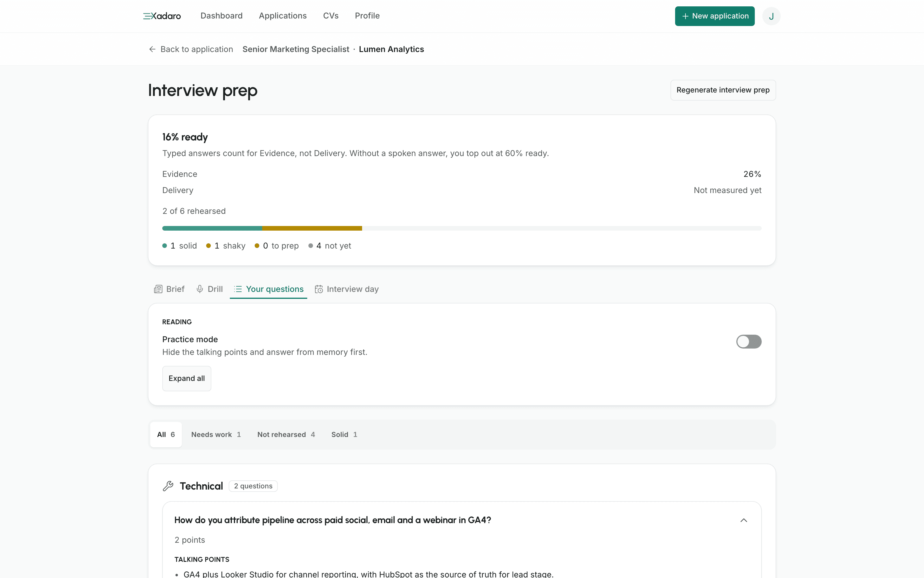Click the New application button
924x578 pixels.
pyautogui.click(x=715, y=16)
